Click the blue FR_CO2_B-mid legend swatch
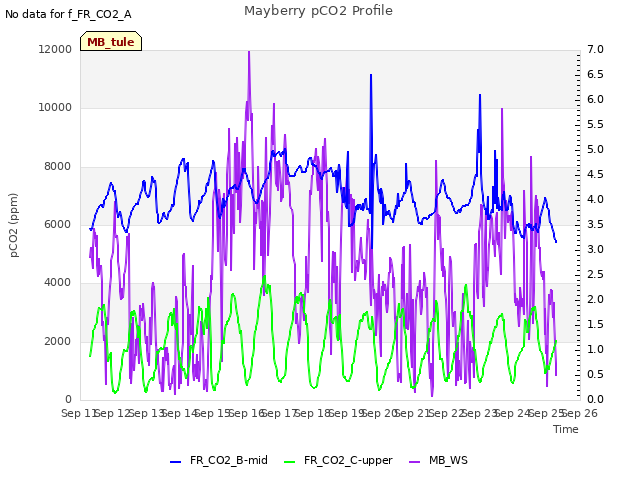Viewport: 640px width, 480px height. click(x=176, y=462)
